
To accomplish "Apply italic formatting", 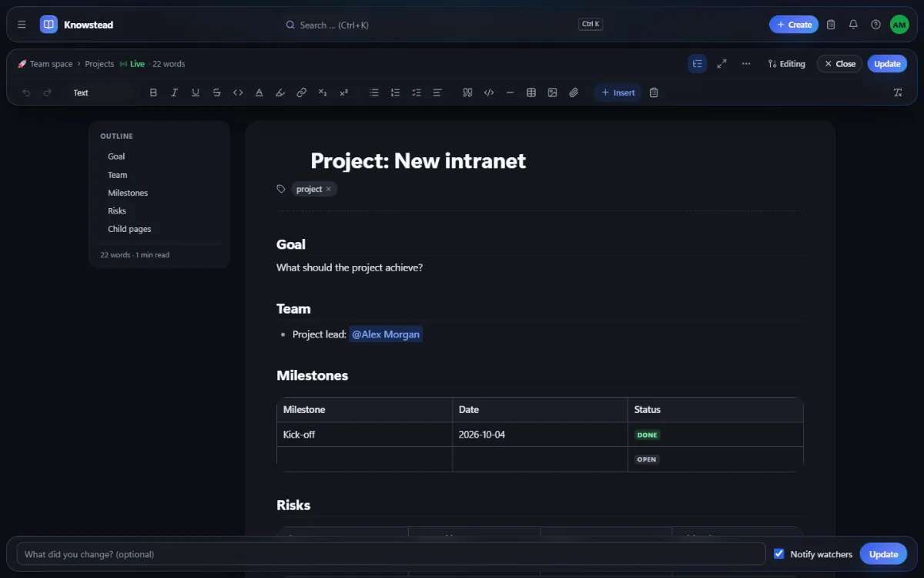I will coord(174,92).
